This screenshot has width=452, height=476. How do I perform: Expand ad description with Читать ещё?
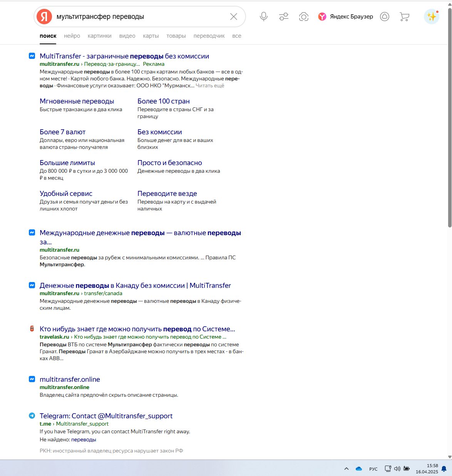[210, 85]
